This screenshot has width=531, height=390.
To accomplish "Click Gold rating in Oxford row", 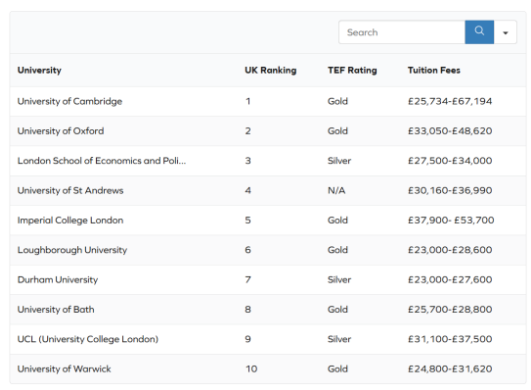I will (x=338, y=131).
